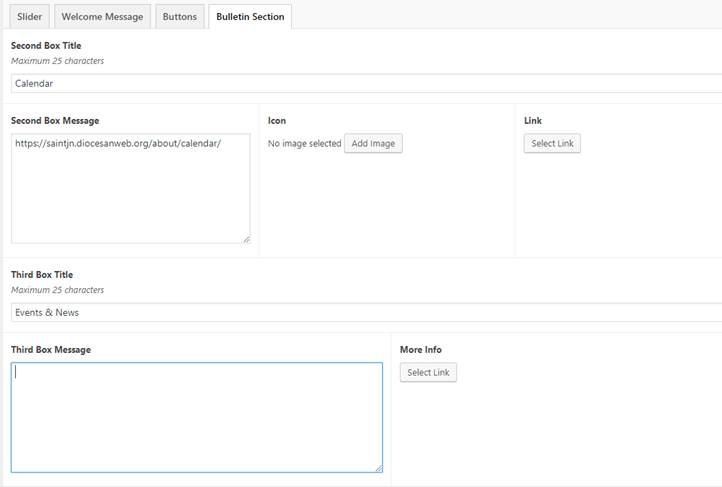The width and height of the screenshot is (722, 487).
Task: Click the More Info heading label
Action: pyautogui.click(x=421, y=350)
